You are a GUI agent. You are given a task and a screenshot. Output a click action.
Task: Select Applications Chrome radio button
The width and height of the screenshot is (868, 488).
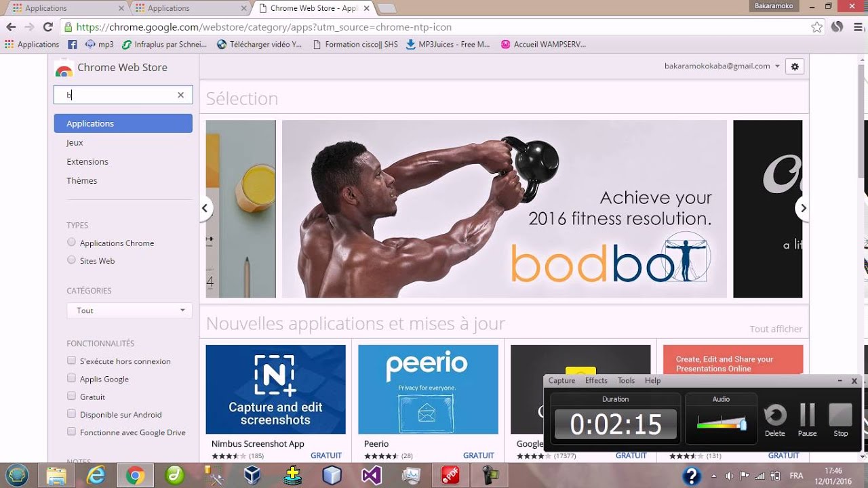[71, 242]
